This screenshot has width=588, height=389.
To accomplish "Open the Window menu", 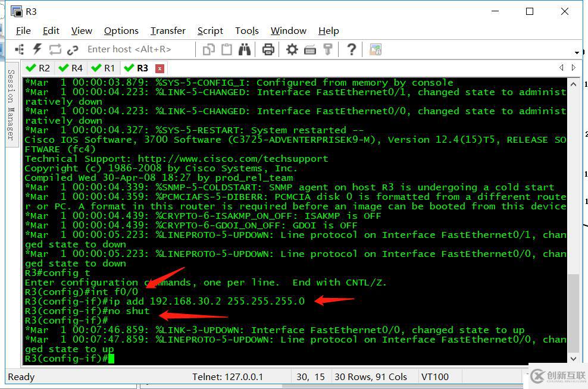I will point(289,31).
